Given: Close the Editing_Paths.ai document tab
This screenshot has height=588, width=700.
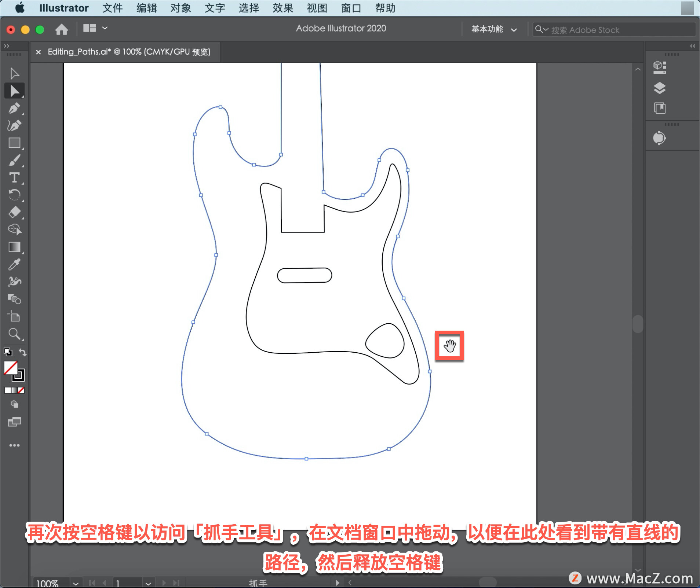Looking at the screenshot, I should point(38,52).
